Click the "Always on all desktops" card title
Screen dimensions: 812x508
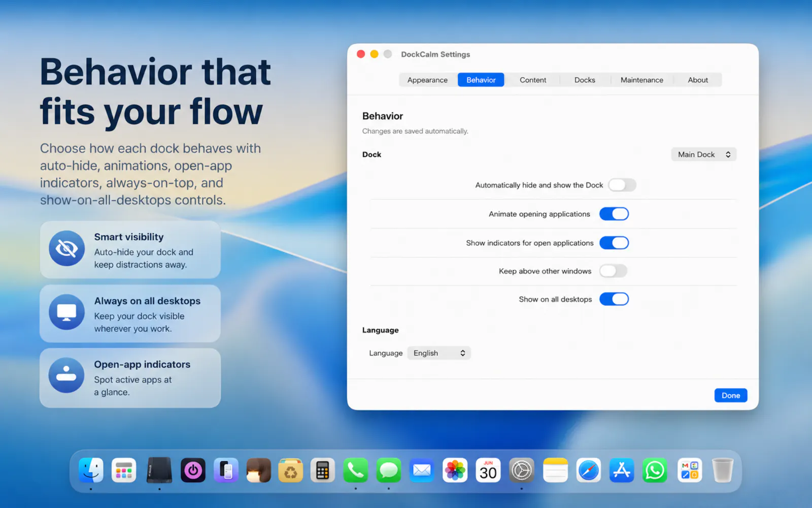[x=147, y=301]
